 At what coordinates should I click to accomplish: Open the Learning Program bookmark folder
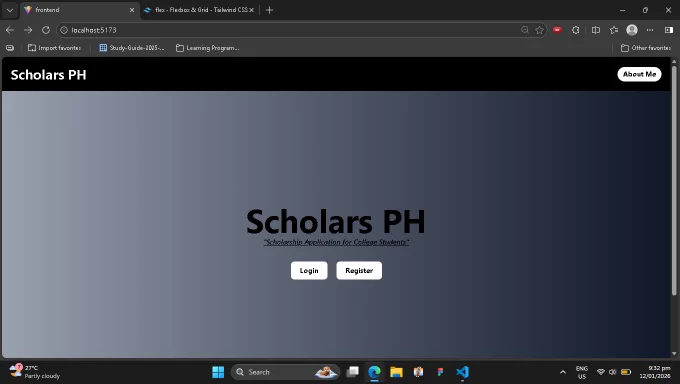(207, 48)
